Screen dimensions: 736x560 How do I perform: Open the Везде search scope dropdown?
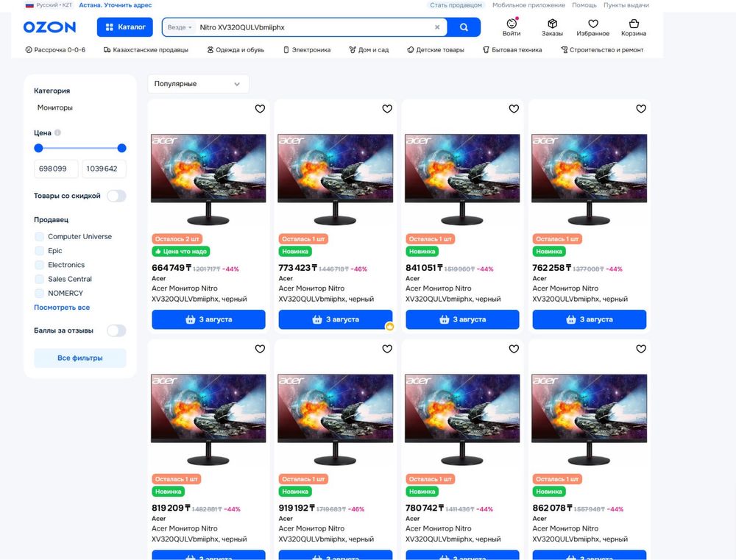click(x=180, y=27)
